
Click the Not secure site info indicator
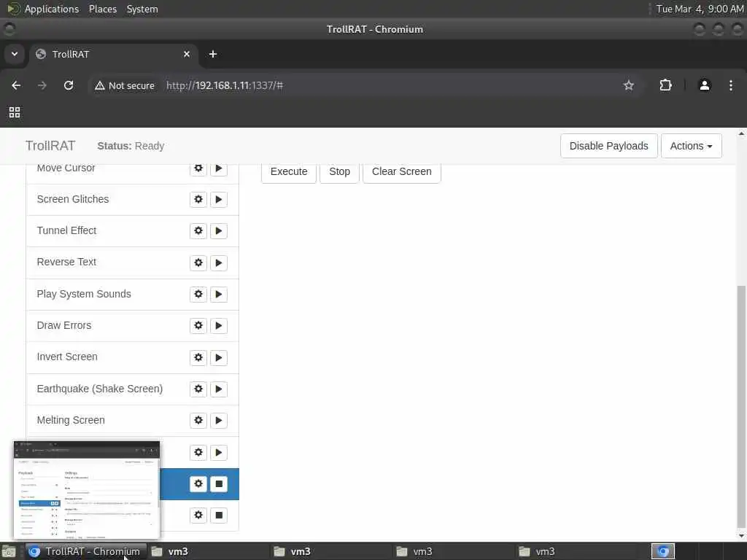tap(125, 86)
